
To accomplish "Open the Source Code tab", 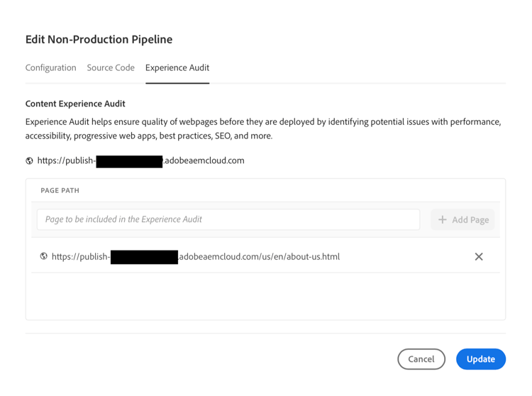I will click(111, 68).
